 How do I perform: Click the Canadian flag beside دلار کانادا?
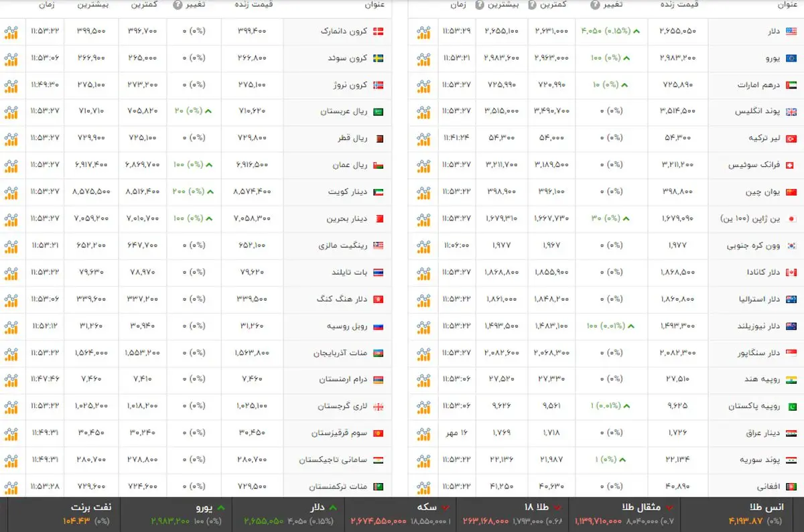click(x=791, y=273)
